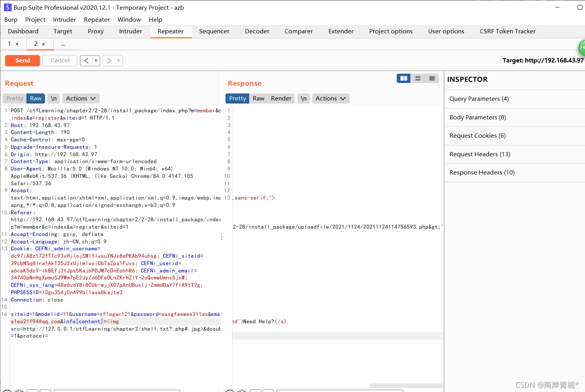585x392 pixels.
Task: Open the Request Actions dropdown
Action: (81, 98)
